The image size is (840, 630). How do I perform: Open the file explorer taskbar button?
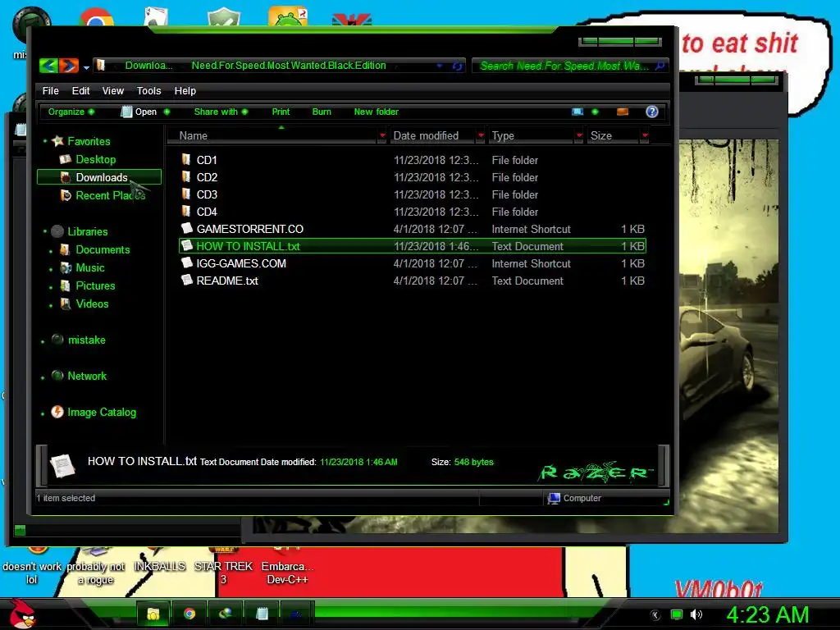153,614
